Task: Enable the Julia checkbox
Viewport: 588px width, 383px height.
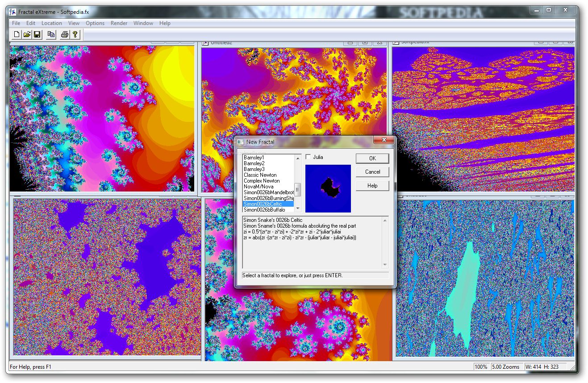Action: [x=308, y=157]
